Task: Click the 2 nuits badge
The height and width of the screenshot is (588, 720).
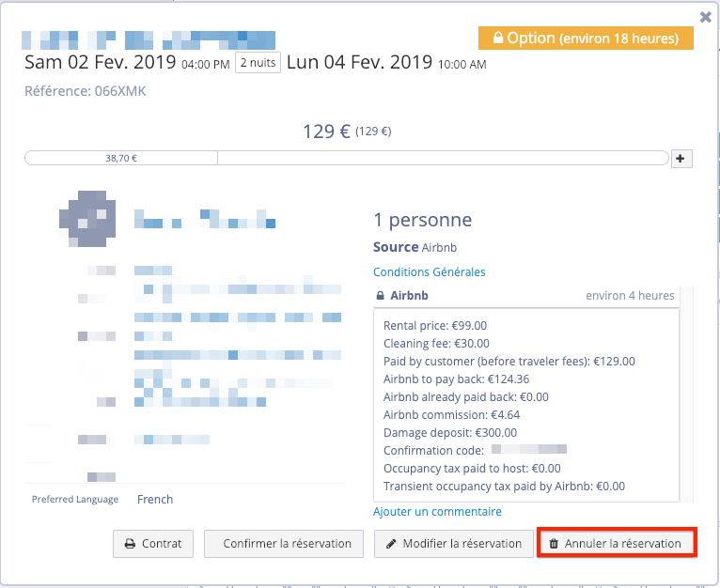Action: [258, 63]
